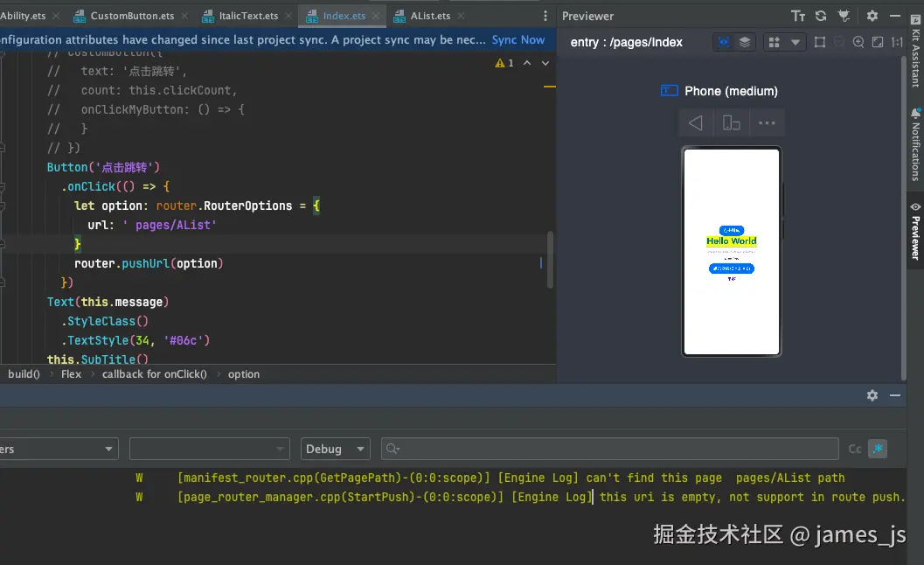Open editor tabs overflow menu (vertical dots)

[x=545, y=16]
